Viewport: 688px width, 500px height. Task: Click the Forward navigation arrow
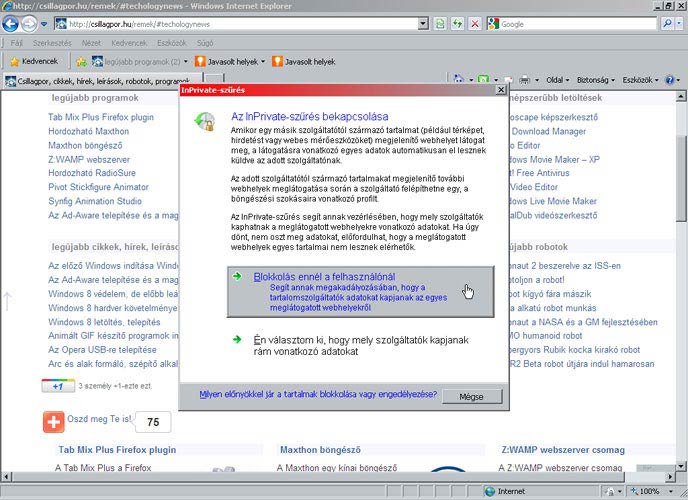(29, 24)
